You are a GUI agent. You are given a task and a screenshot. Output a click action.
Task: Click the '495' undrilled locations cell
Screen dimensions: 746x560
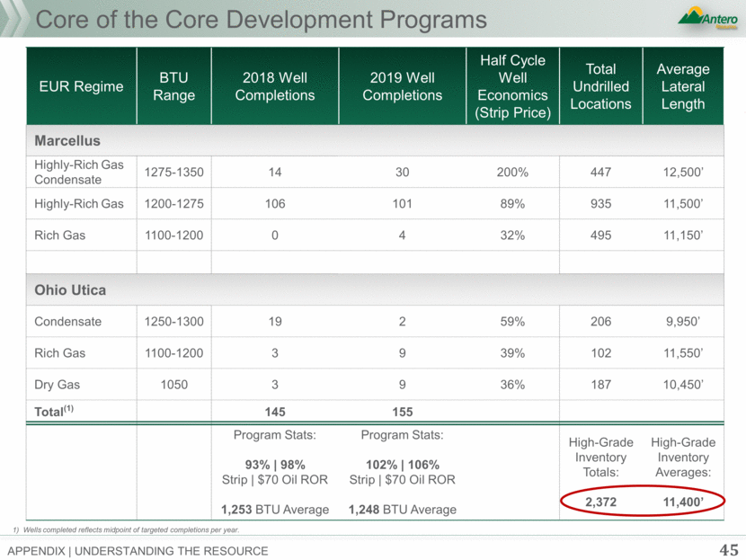(x=601, y=235)
